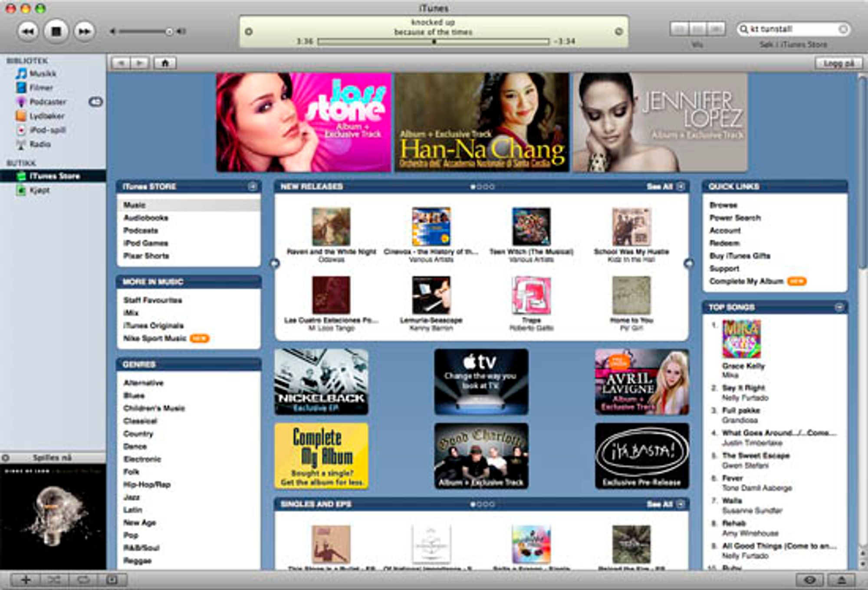Browse the Classical genre
Image resolution: width=868 pixels, height=590 pixels.
[x=140, y=421]
